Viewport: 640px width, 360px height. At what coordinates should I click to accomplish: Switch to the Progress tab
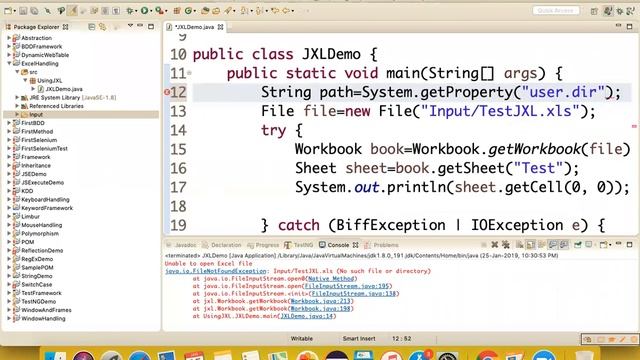263,245
